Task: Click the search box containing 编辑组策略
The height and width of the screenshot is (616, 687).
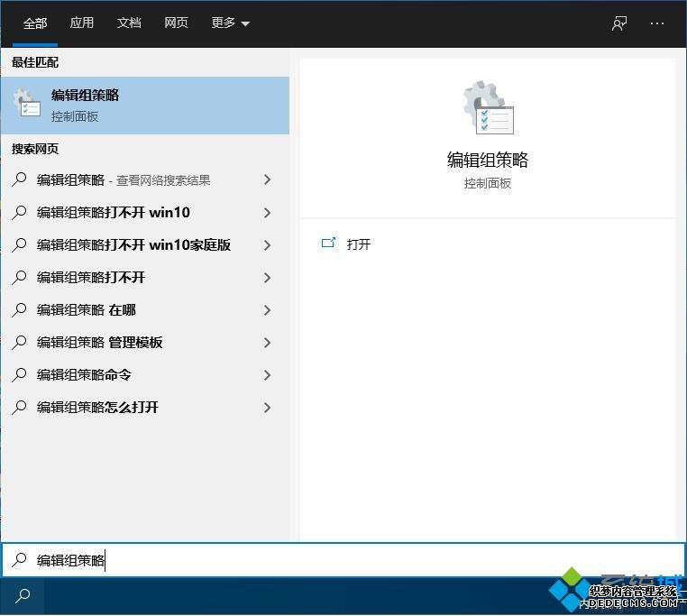Action: (x=343, y=560)
